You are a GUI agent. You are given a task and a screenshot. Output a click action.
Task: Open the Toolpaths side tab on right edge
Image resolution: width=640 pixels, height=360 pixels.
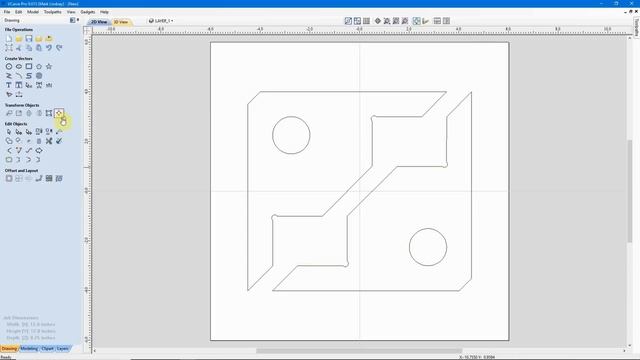point(636,27)
